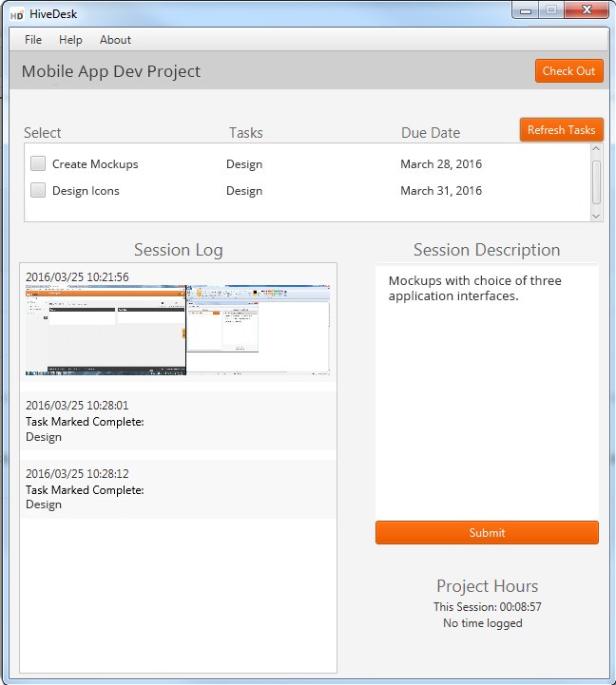616x685 pixels.
Task: Click the 'Tasks' column header
Action: (x=246, y=133)
